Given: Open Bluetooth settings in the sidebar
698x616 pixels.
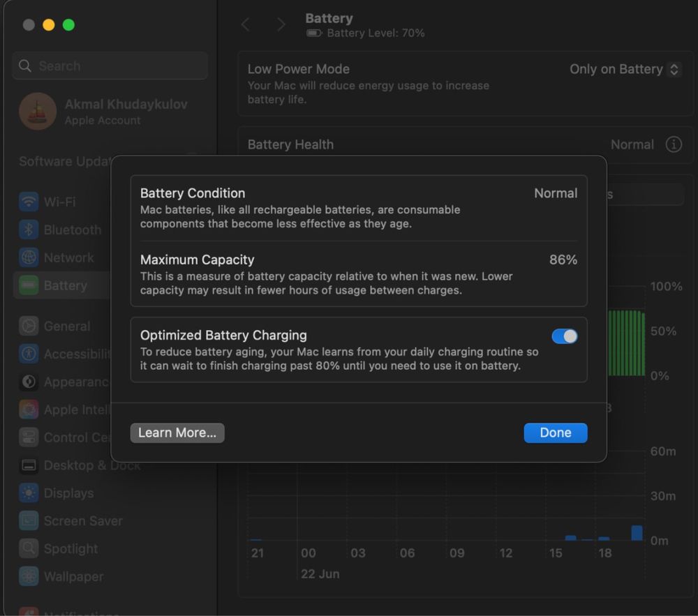Looking at the screenshot, I should point(61,230).
